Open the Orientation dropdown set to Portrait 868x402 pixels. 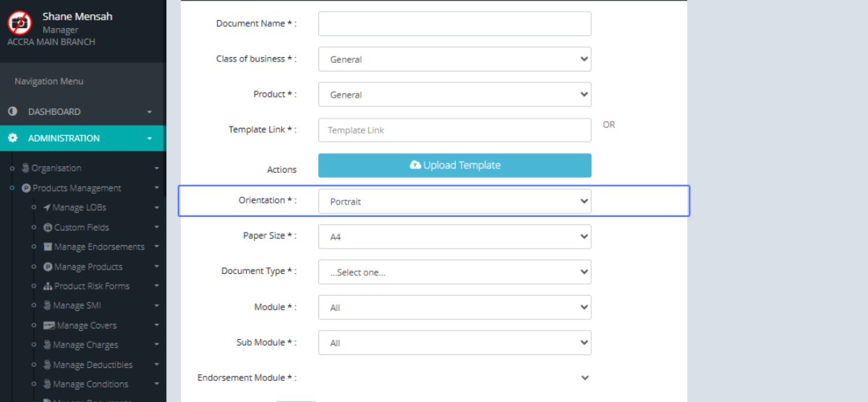[x=454, y=202]
